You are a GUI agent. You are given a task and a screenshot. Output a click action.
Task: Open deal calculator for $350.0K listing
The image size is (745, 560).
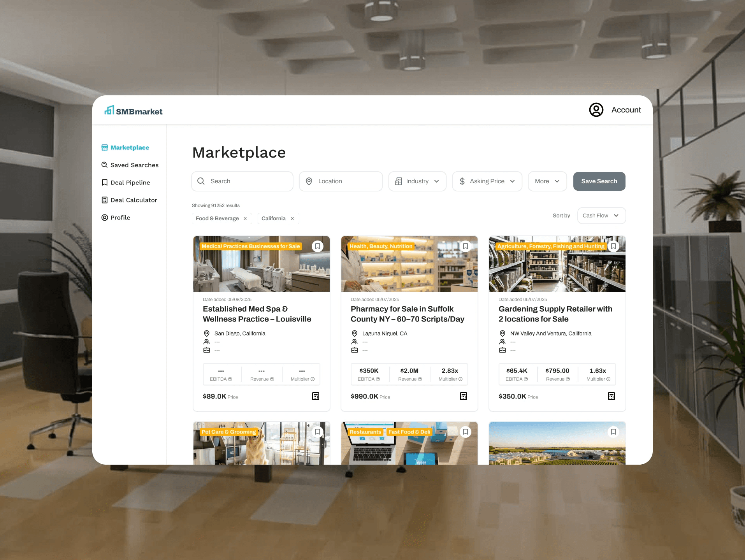[x=611, y=396]
